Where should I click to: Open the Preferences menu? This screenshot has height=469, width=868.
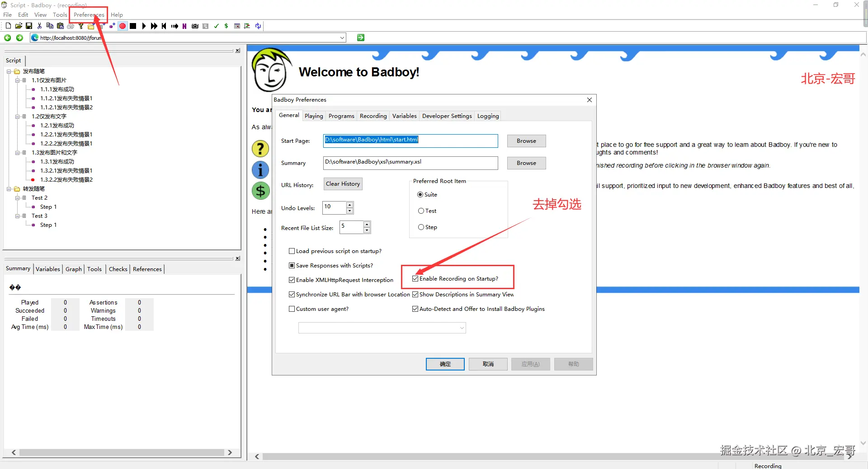pos(89,15)
